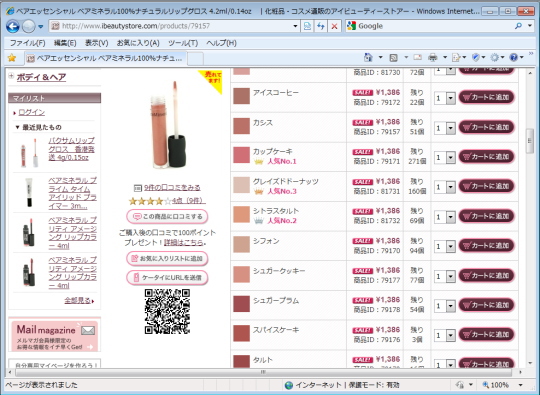
Task: Add カシス to cart
Action: [487, 127]
